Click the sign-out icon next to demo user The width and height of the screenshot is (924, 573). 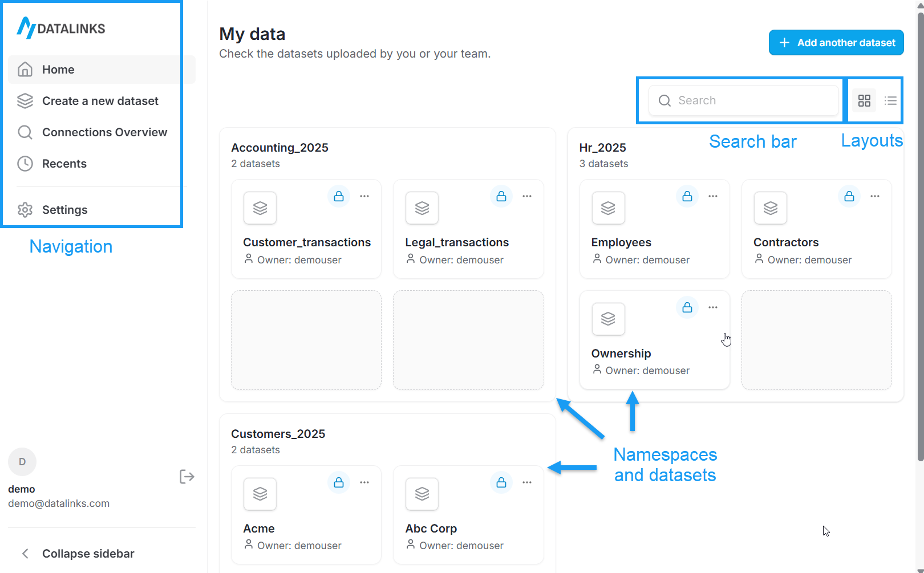pyautogui.click(x=187, y=477)
